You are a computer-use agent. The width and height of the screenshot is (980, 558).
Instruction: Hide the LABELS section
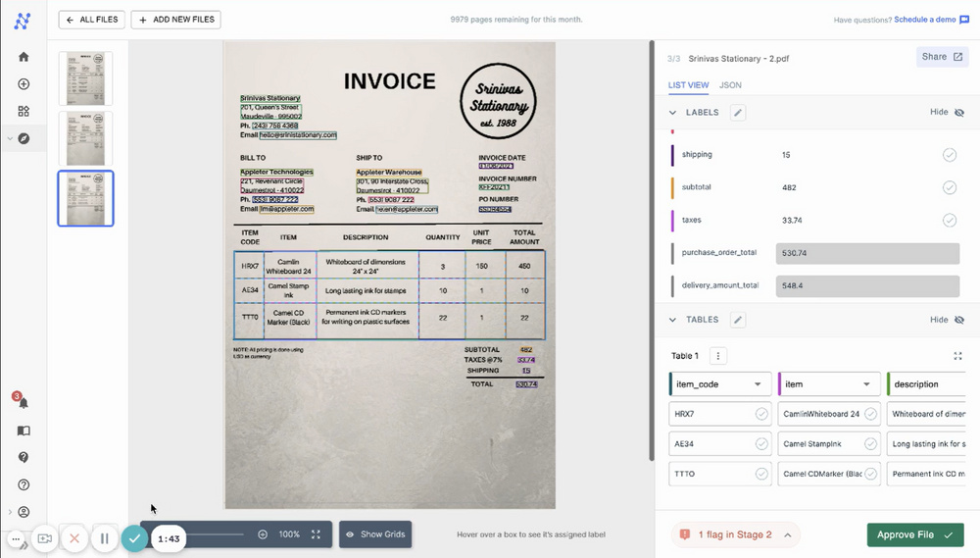(947, 113)
